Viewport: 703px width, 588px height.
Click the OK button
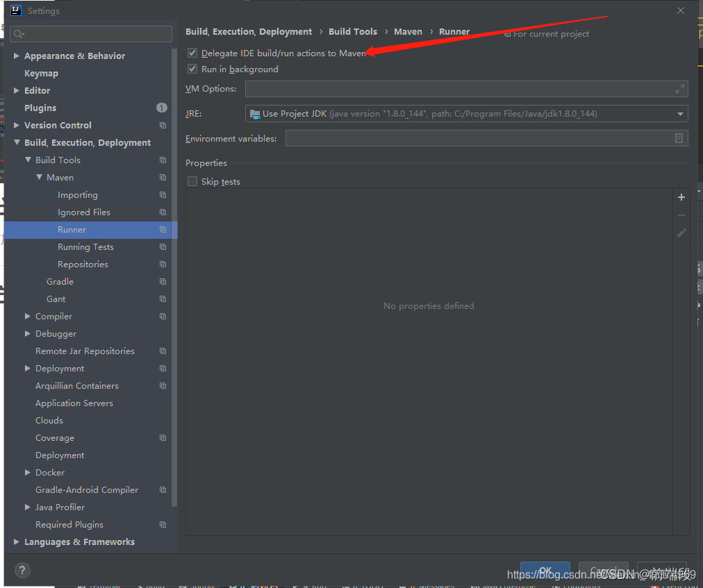[x=545, y=571]
